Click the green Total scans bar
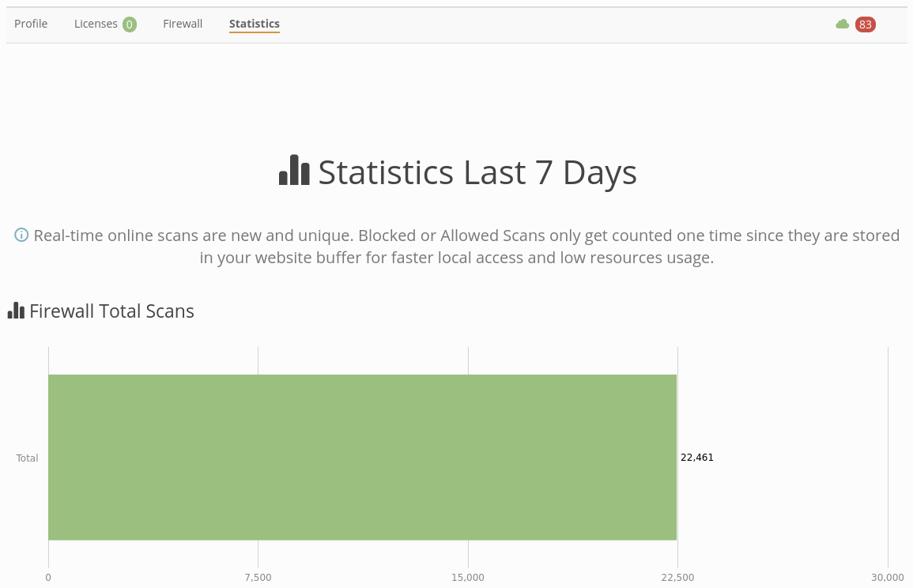Image resolution: width=913 pixels, height=588 pixels. point(362,457)
